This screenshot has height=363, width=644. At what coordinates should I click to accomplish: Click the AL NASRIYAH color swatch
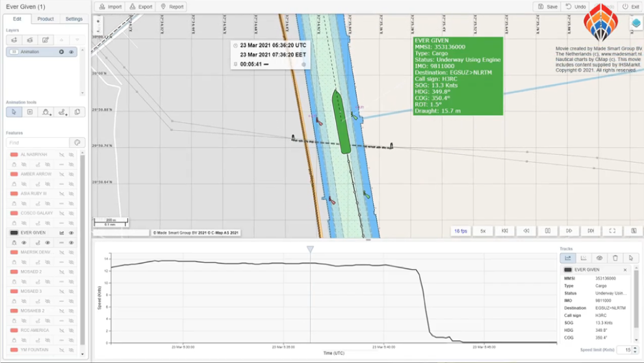click(x=14, y=155)
